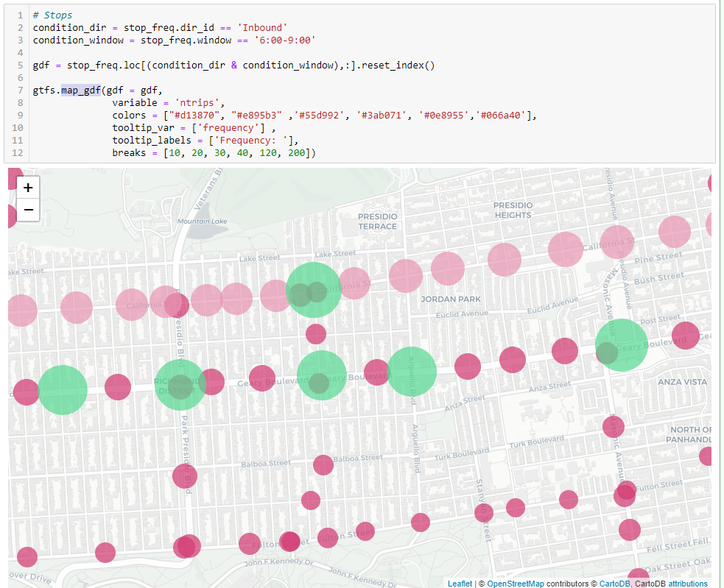Open the OpenStreetMap contributors link
Viewport: 724px width, 588px height.
click(516, 582)
